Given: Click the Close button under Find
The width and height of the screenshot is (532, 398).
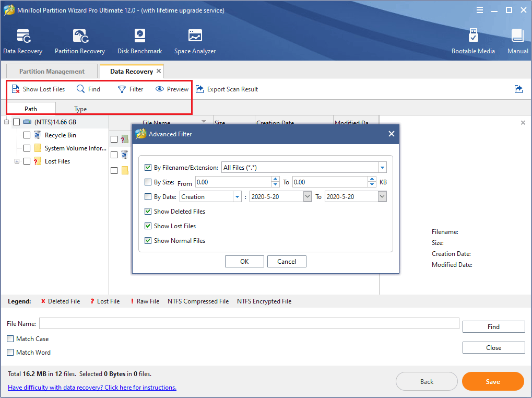Looking at the screenshot, I should point(494,348).
